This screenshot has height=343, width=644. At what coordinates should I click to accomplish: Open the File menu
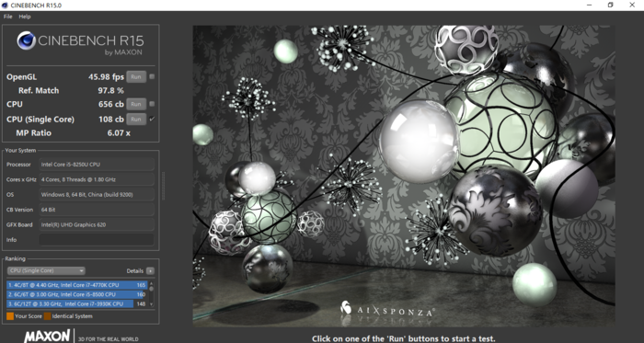(7, 17)
